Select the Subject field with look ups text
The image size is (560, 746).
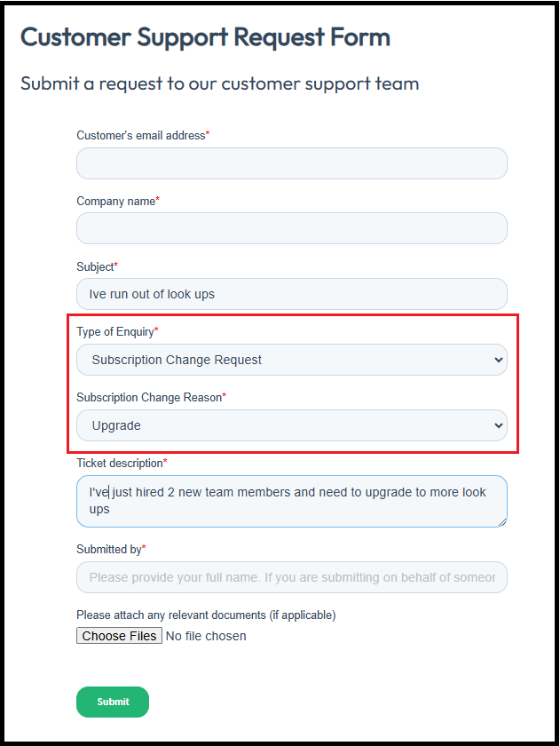pos(292,294)
